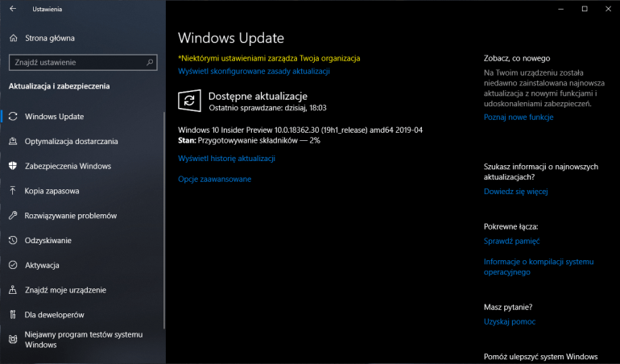Open Wyświetl skonfigurowane zasady aktualizacji link
The width and height of the screenshot is (620, 364).
click(254, 71)
